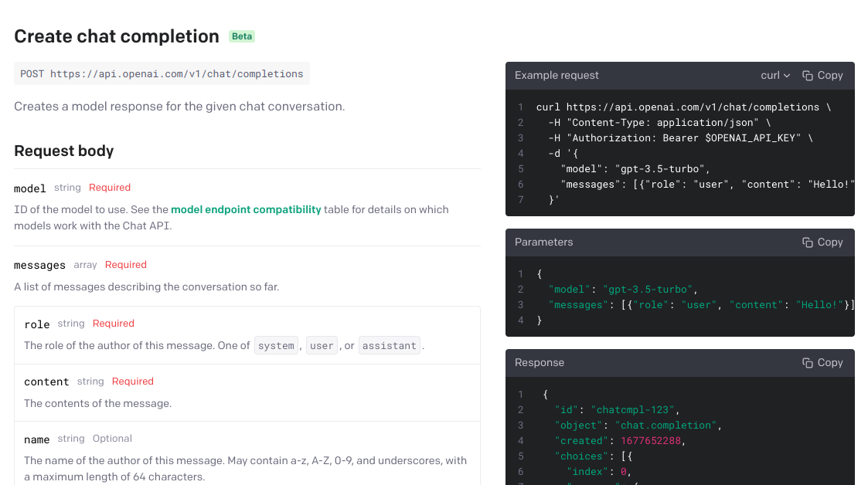
Task: Click the Beta badge next to the title
Action: click(242, 36)
